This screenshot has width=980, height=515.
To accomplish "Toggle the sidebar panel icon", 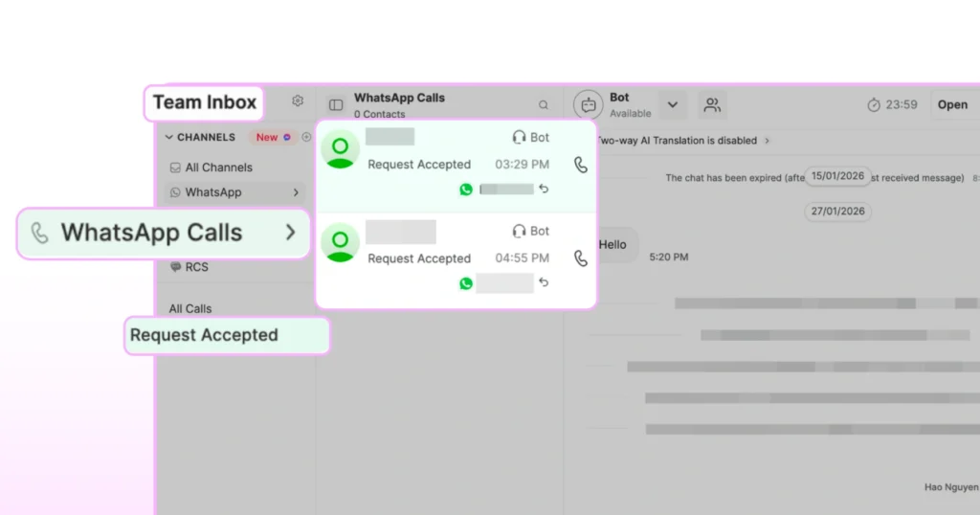I will coord(336,105).
